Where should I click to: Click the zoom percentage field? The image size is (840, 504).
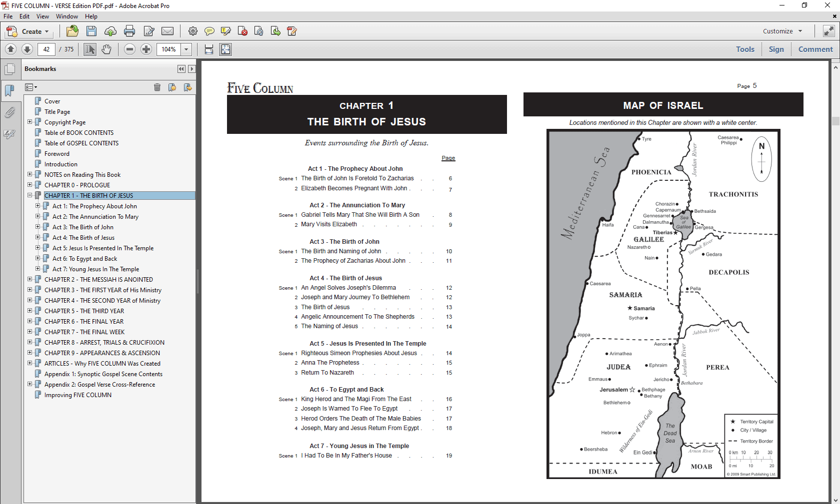(x=169, y=49)
